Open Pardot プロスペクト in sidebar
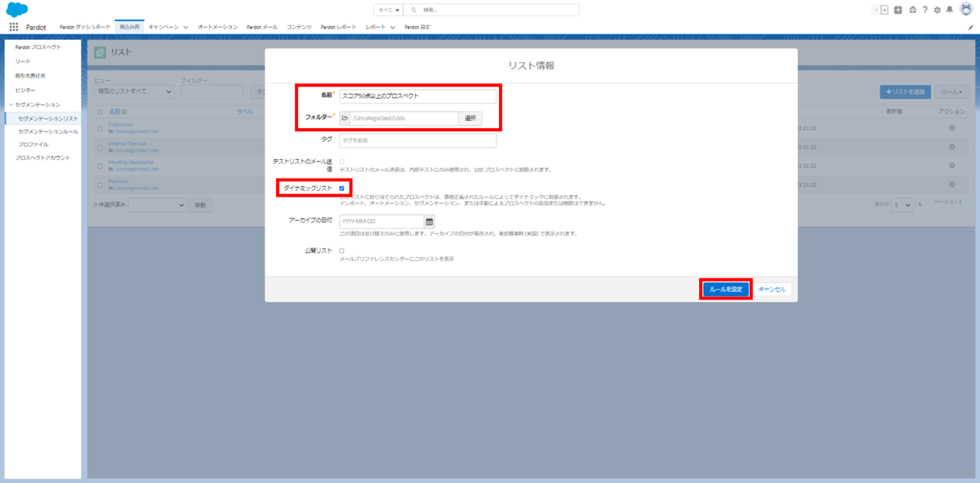This screenshot has width=980, height=483. tap(38, 47)
